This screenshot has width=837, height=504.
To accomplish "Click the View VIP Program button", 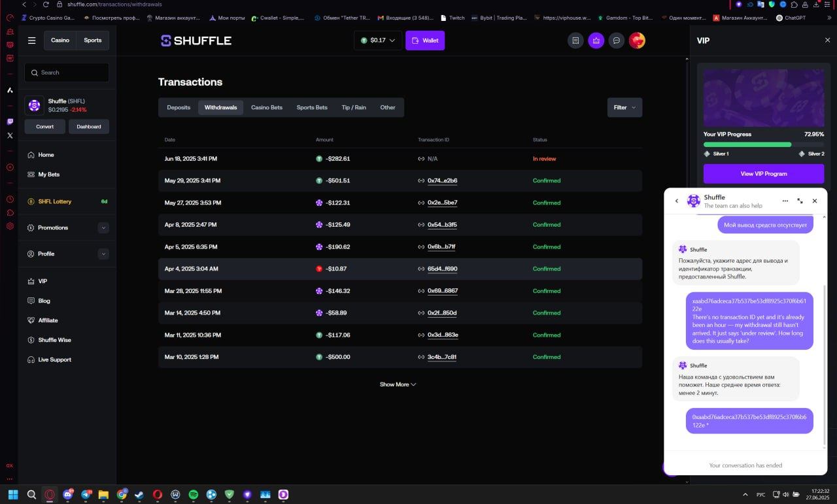I will click(x=763, y=174).
